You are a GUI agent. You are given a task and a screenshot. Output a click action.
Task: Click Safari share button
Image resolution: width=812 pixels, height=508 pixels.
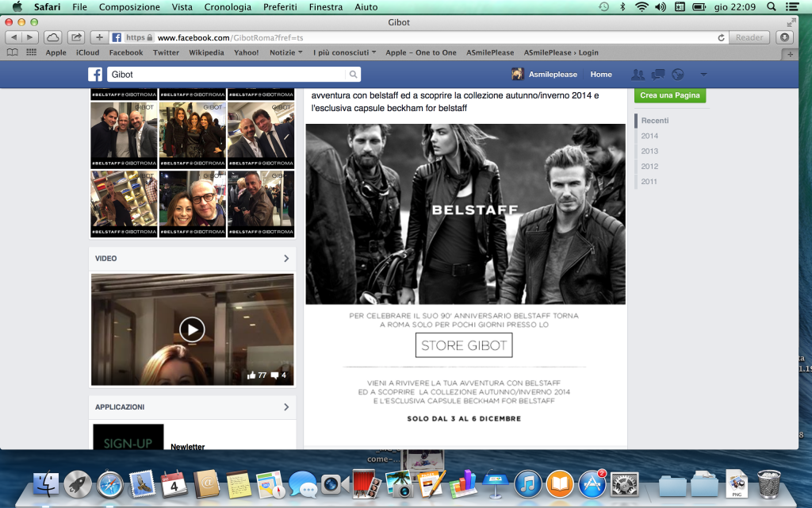click(76, 37)
